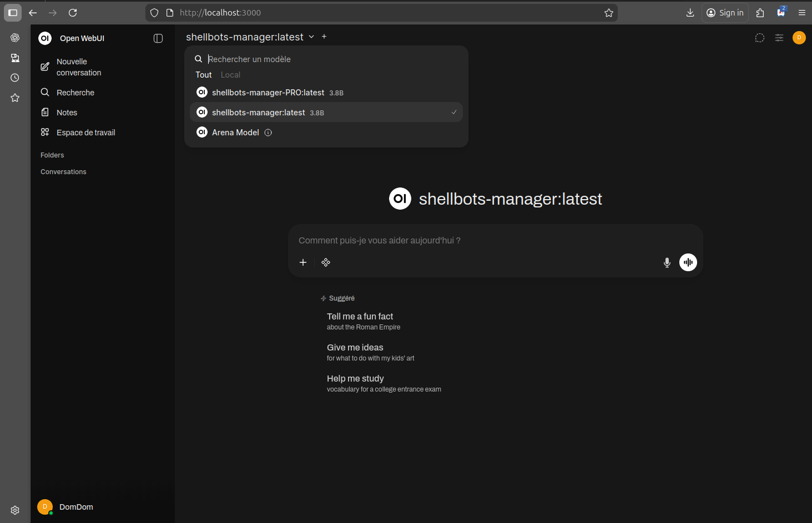Screen dimensions: 812x523
Task: Select shellbots-manager-PRO:latest from model list
Action: [x=268, y=93]
